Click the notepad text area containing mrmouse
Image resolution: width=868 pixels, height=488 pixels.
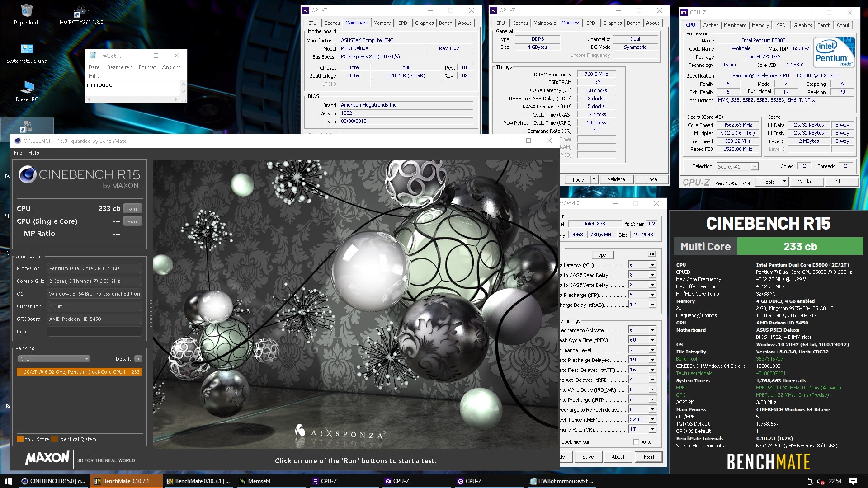point(133,88)
